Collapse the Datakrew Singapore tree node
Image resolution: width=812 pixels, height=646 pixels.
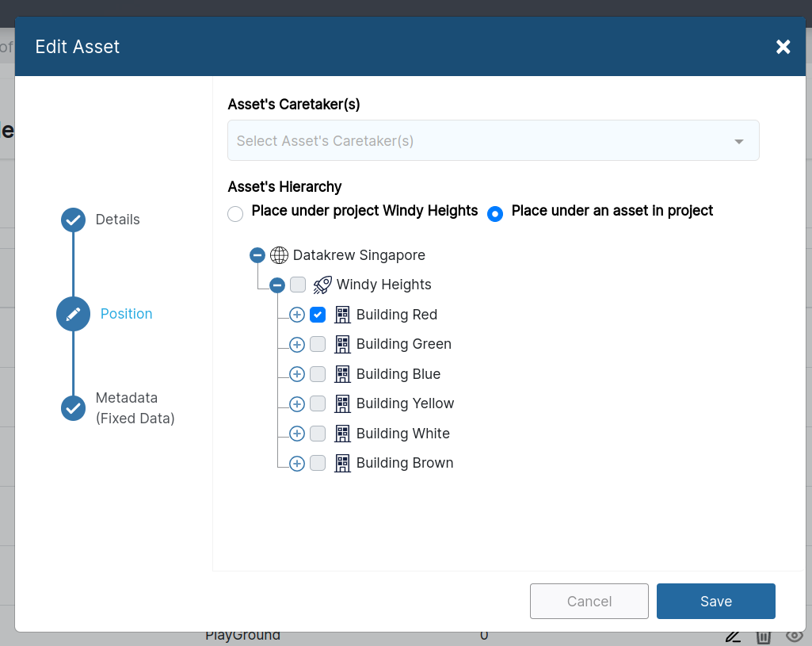257,255
